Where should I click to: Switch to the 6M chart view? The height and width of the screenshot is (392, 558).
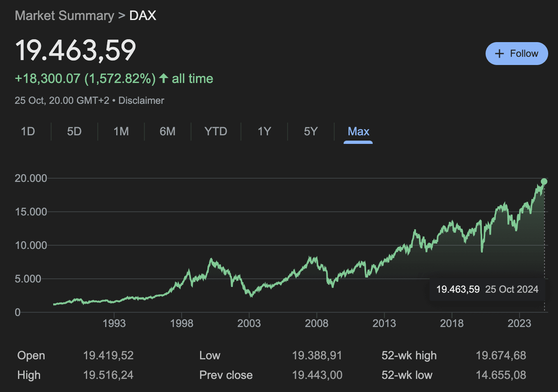tap(168, 131)
